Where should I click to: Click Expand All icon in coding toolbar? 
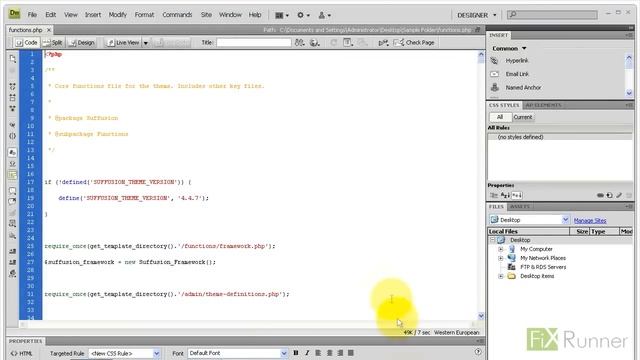pos(12,109)
